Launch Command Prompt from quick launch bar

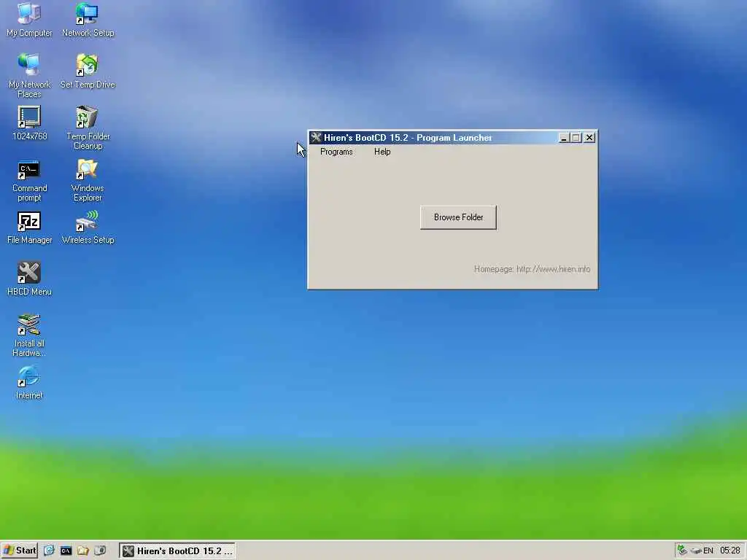click(66, 551)
